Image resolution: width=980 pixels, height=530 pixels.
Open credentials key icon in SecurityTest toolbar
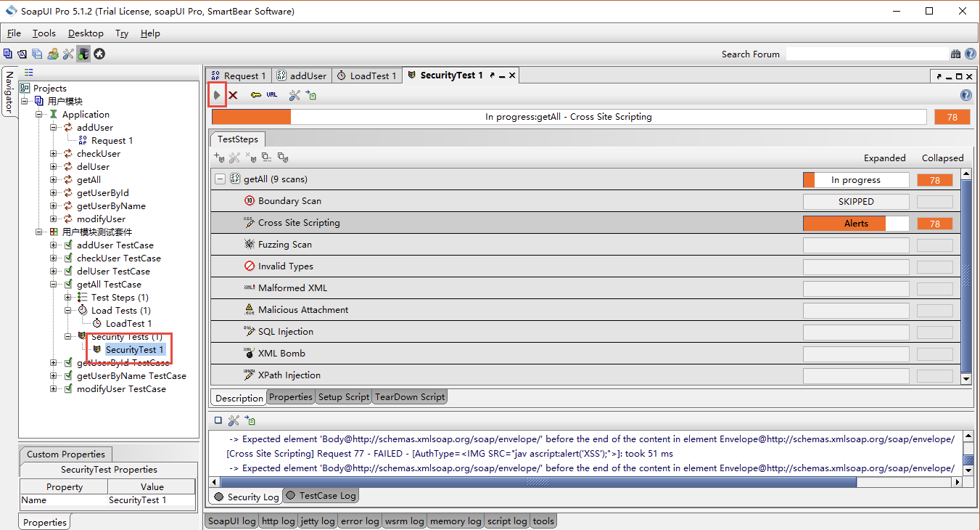tap(256, 95)
